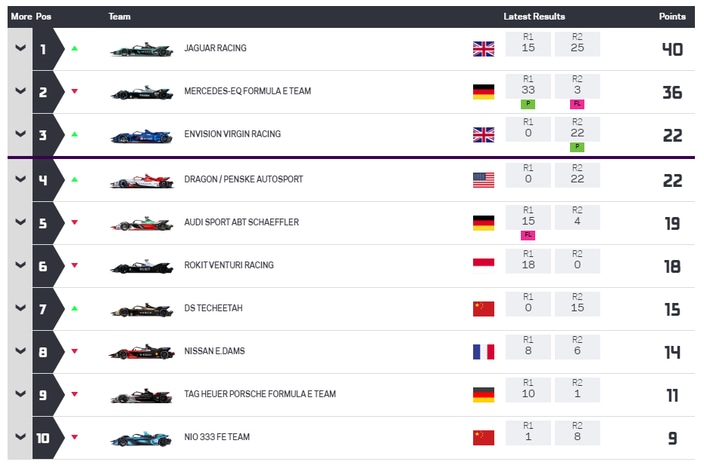The height and width of the screenshot is (468, 704).
Task: Click the Dragon / Penske car thumbnail
Action: click(141, 181)
